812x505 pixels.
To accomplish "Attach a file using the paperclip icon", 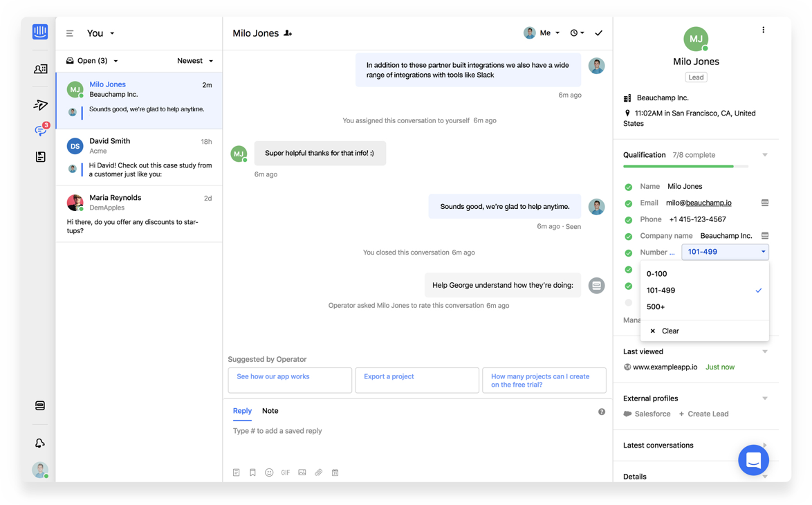I will coord(318,472).
